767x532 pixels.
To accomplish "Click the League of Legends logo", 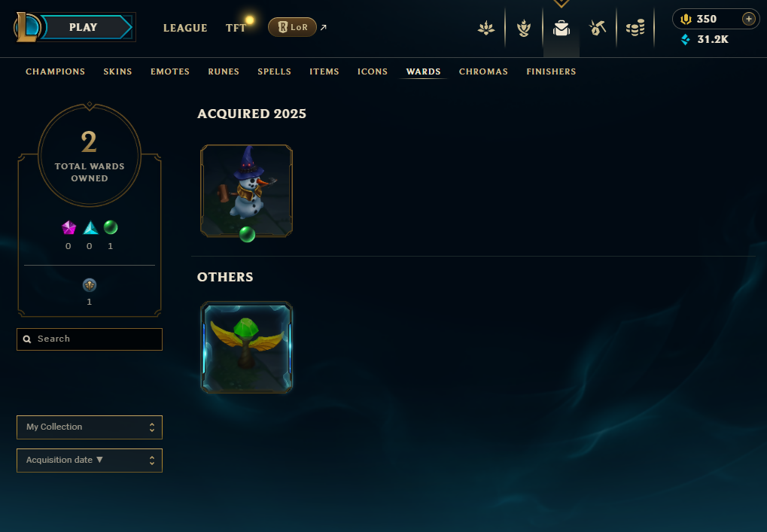I will [x=26, y=27].
